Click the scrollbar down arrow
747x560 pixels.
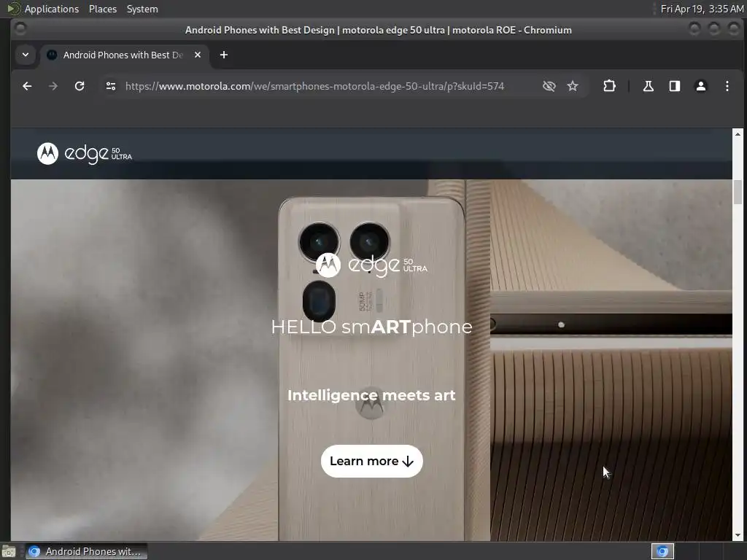738,535
